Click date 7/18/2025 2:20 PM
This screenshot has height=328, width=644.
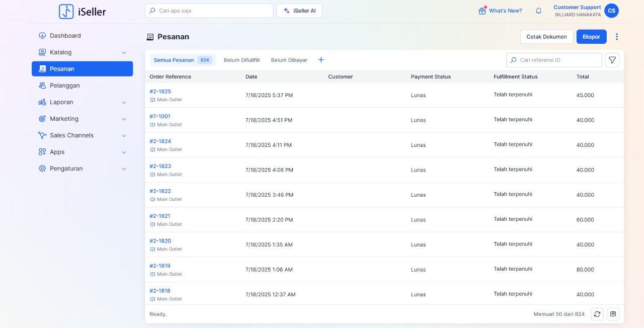pyautogui.click(x=269, y=220)
